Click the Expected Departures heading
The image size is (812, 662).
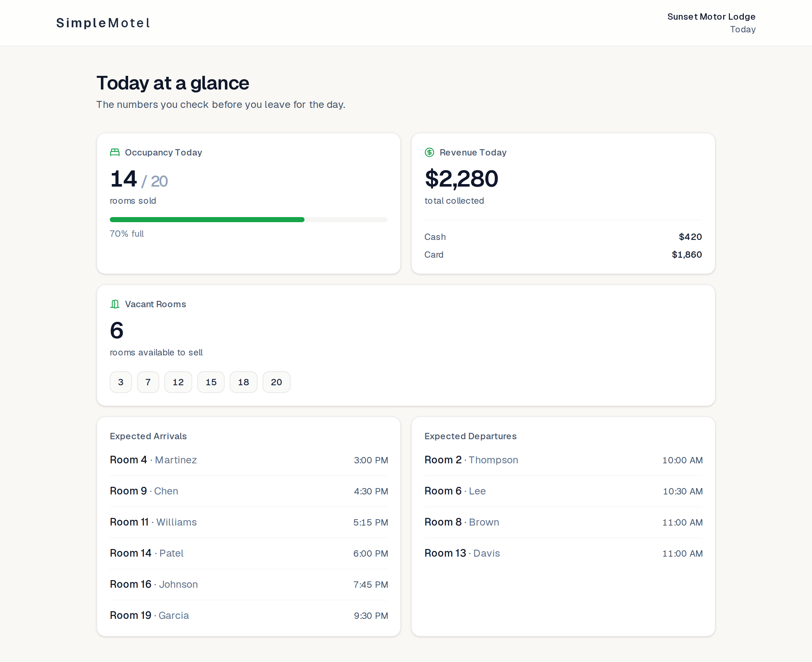tap(471, 436)
